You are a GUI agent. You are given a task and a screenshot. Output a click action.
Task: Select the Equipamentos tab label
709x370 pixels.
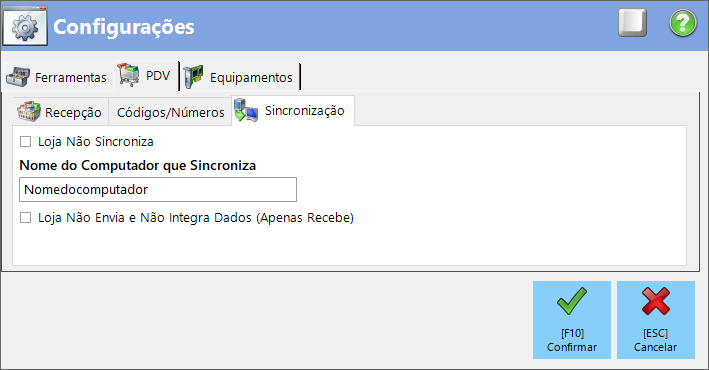[251, 77]
